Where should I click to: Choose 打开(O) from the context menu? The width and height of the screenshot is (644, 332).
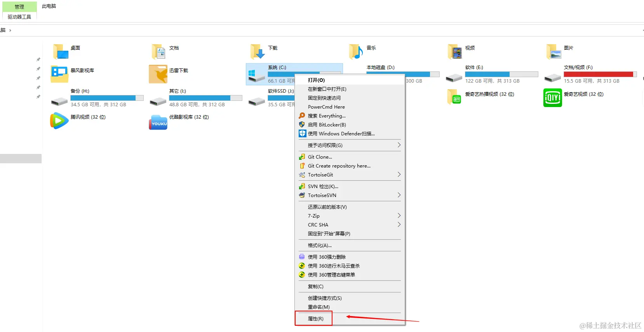click(x=350, y=80)
